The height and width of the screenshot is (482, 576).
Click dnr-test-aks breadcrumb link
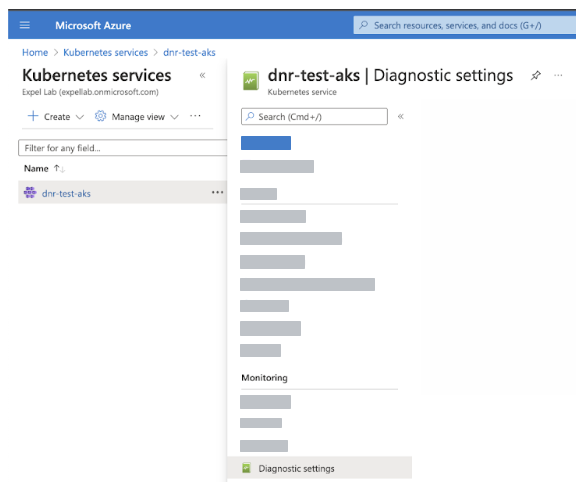point(189,53)
